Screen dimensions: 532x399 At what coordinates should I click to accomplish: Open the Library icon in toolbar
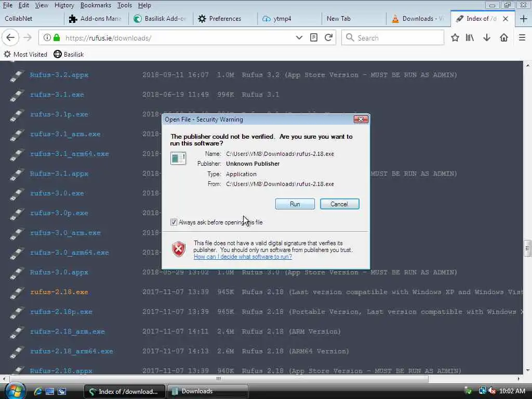(x=470, y=37)
